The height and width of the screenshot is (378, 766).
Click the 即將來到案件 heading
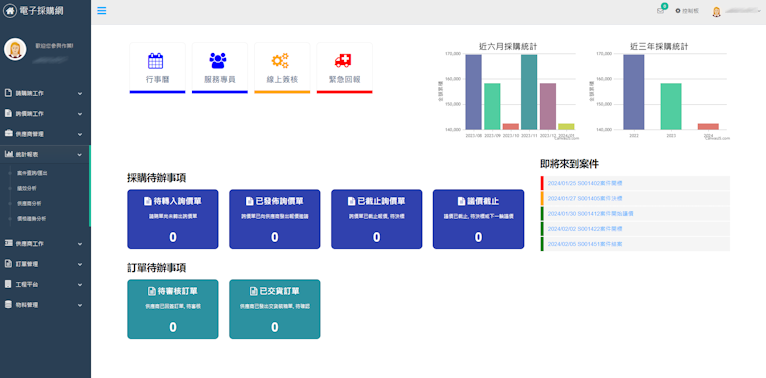(570, 164)
